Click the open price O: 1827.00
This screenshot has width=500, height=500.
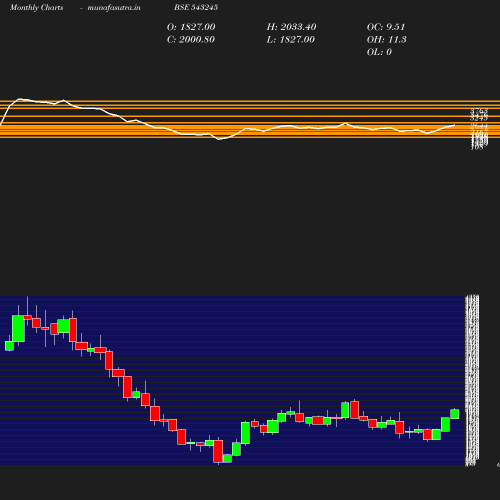(191, 27)
